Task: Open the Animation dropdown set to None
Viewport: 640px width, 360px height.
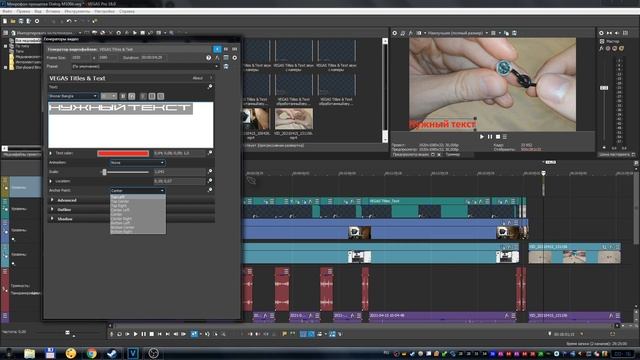Action: pyautogui.click(x=137, y=163)
